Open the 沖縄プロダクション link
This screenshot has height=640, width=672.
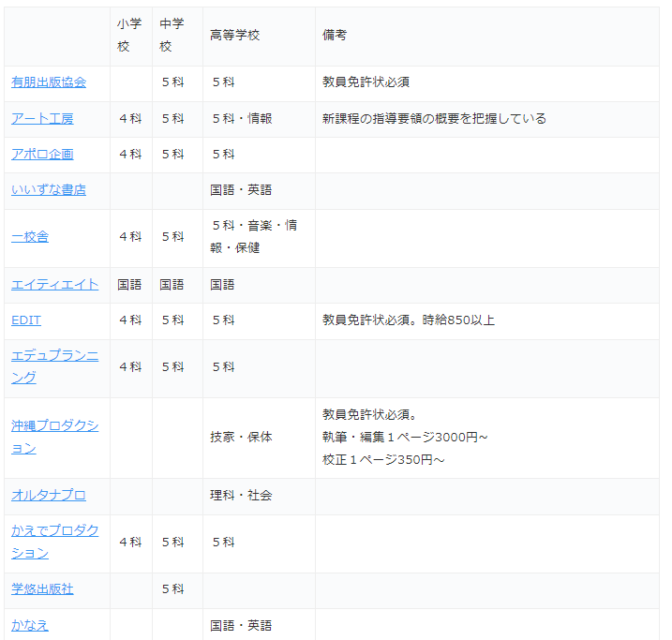tap(55, 437)
